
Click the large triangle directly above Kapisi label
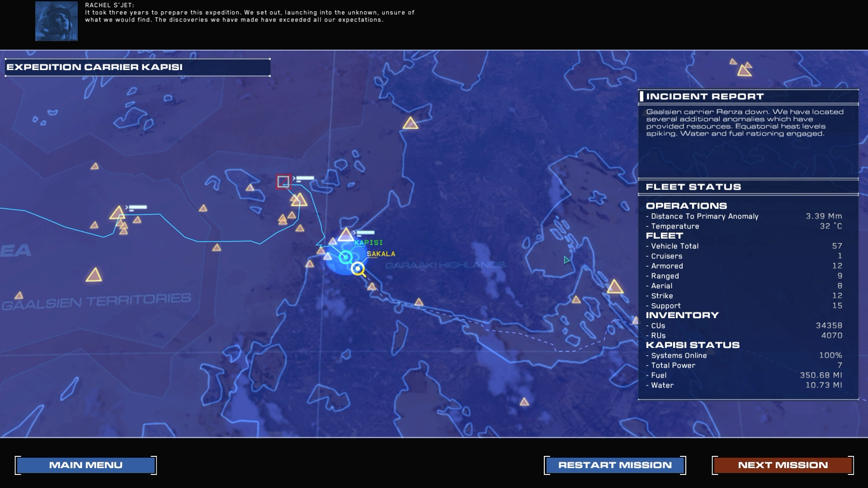tap(346, 235)
